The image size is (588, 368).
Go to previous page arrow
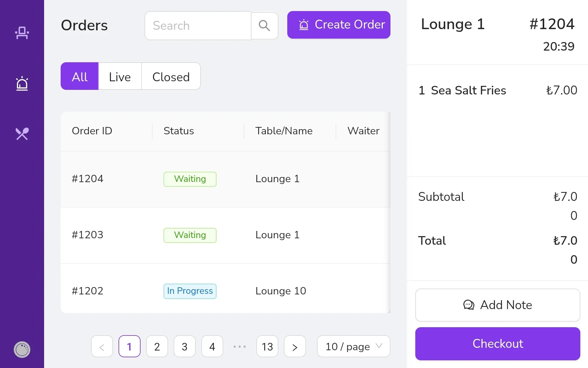tap(102, 346)
